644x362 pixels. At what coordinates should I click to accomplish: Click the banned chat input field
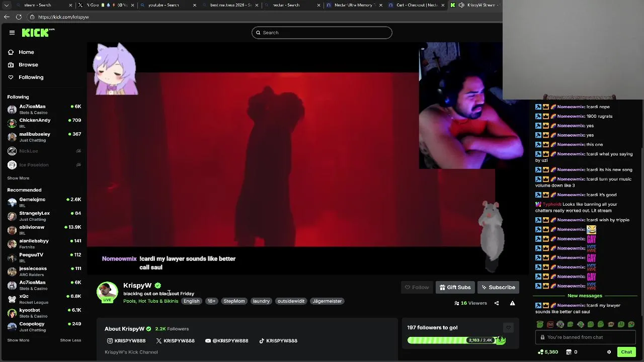(x=586, y=337)
